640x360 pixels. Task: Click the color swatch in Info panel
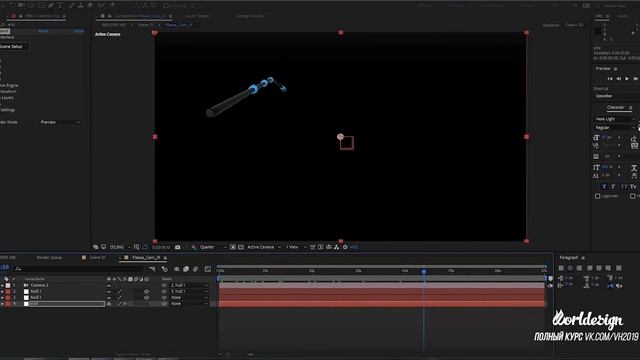tap(597, 31)
